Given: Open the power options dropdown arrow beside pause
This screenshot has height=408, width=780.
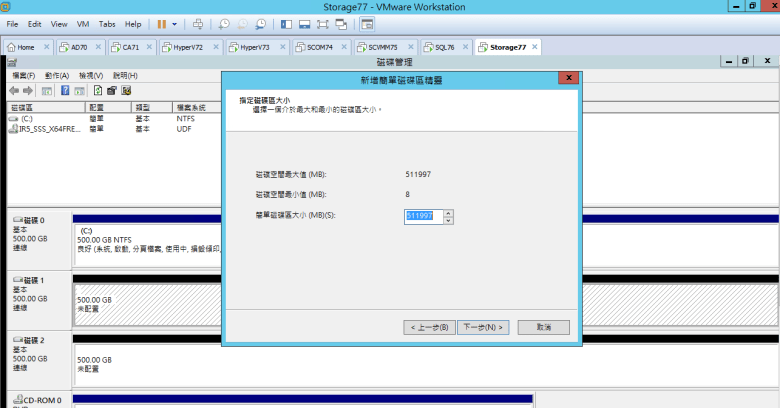Looking at the screenshot, I should click(x=175, y=23).
